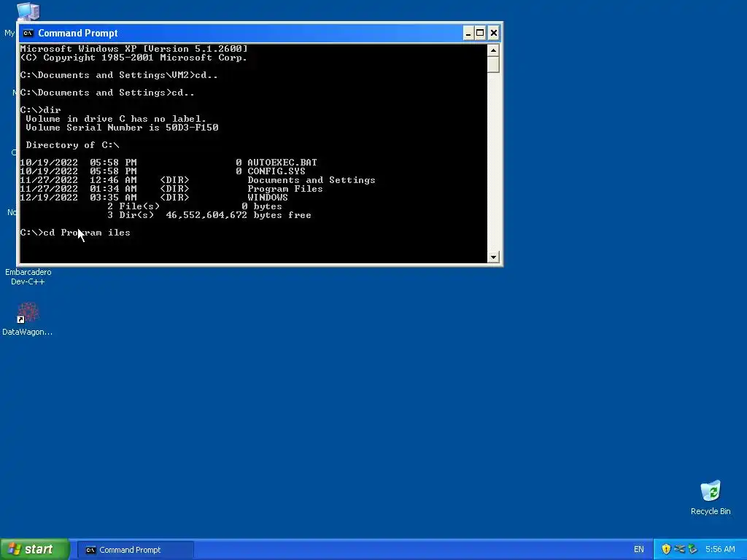Click the AUTOEXEC.BAT text in listing
The height and width of the screenshot is (560, 747).
pos(282,163)
